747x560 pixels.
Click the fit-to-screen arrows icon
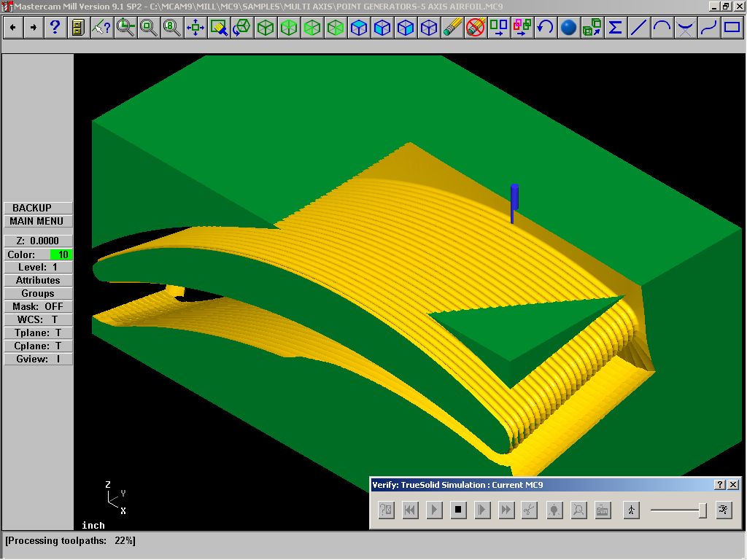[x=196, y=28]
